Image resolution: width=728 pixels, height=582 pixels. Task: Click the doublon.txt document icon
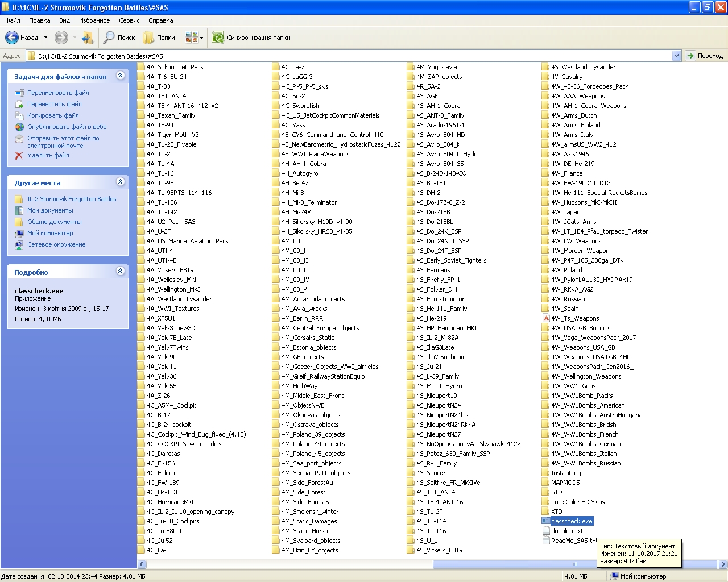tap(546, 531)
